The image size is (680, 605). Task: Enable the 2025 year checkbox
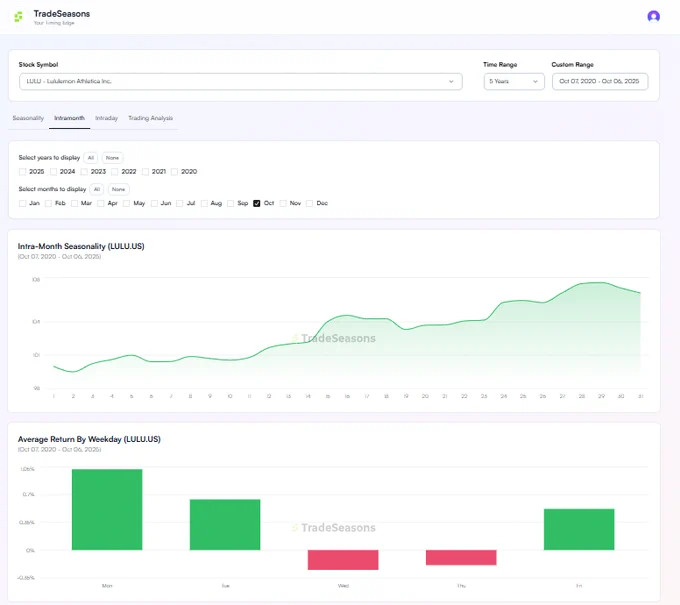click(23, 172)
